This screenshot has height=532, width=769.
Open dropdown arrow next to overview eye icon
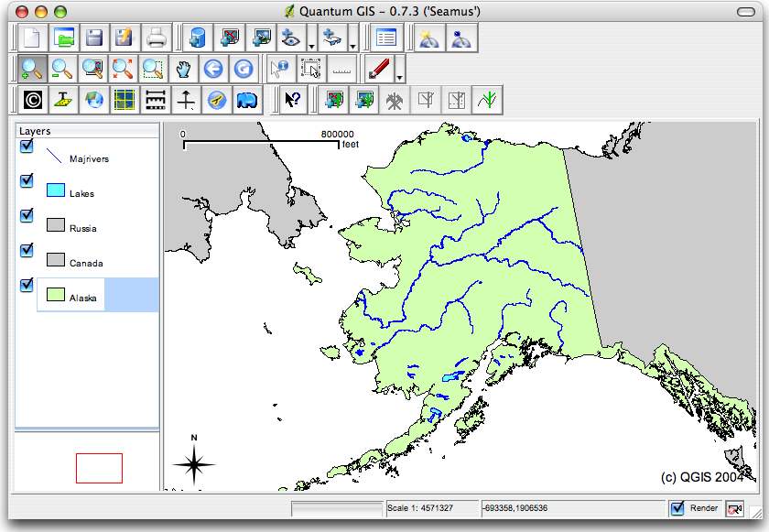click(311, 47)
